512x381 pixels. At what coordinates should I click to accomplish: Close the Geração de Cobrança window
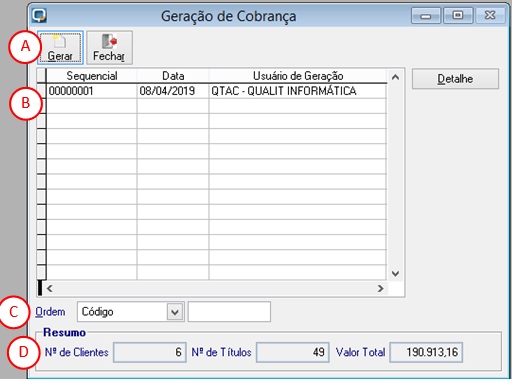tap(490, 16)
